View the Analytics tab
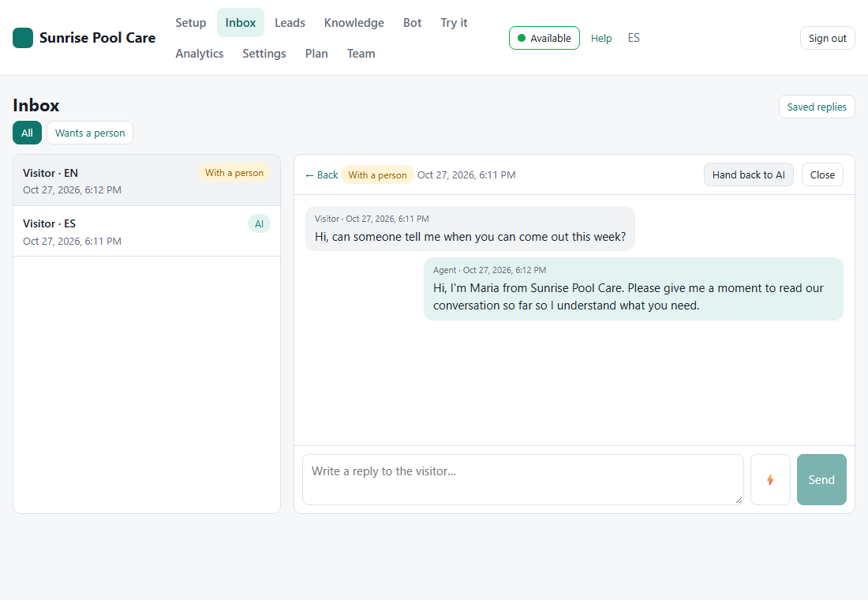Screen dimensions: 868x600 [x=200, y=54]
